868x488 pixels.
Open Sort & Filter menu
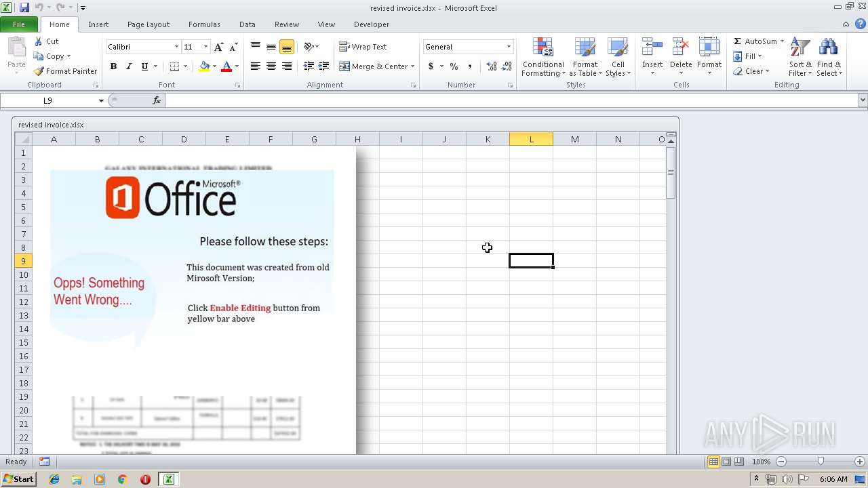pyautogui.click(x=800, y=57)
